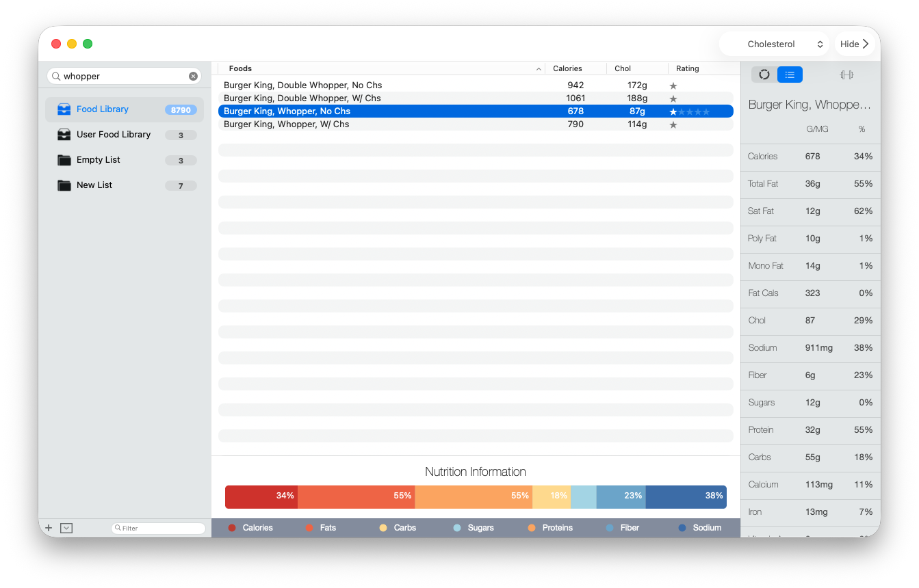
Task: Select Burger King, Double Whopper, W/ Chs
Action: tap(476, 98)
